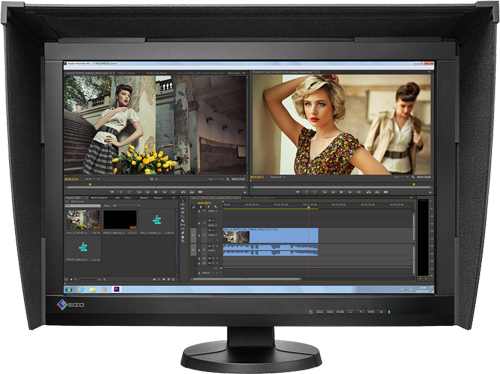Image resolution: width=500 pixels, height=374 pixels.
Task: Click the timeline wrench settings icon
Action: coord(216,207)
